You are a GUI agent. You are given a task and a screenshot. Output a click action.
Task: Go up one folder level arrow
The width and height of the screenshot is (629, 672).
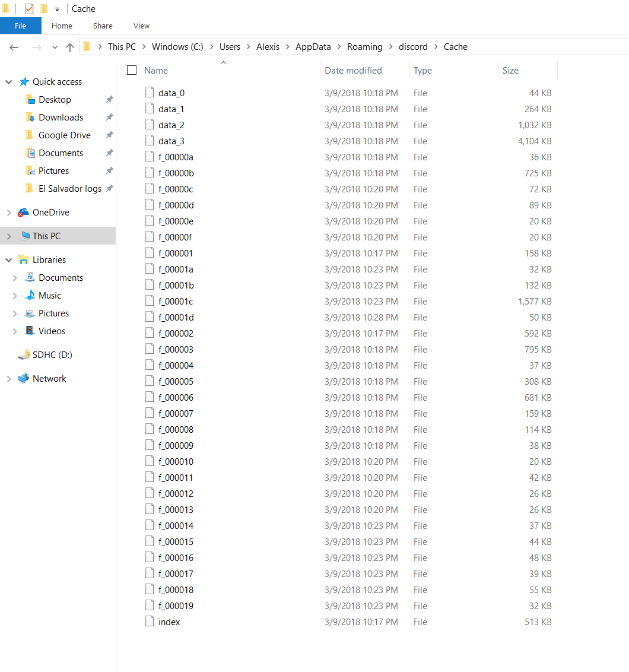[70, 47]
